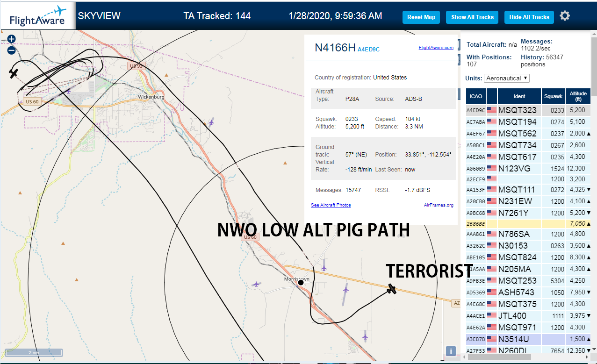Click the Morristown black location dot

(301, 282)
